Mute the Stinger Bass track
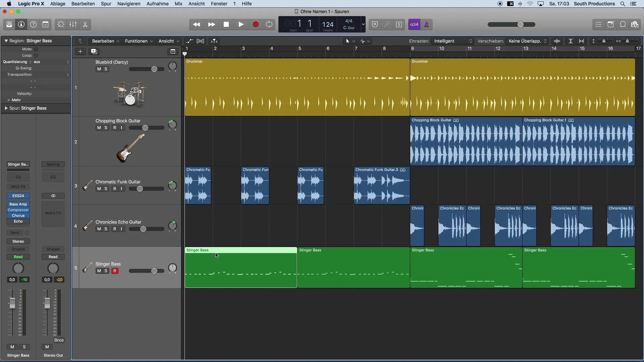This screenshot has height=362, width=644. click(x=98, y=270)
